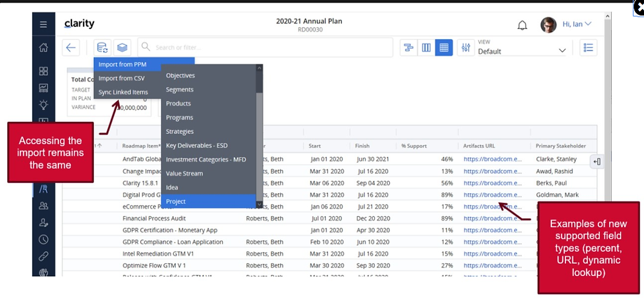Click submenu scrollbar up arrow
Viewport: 644px width, 298px height.
259,68
